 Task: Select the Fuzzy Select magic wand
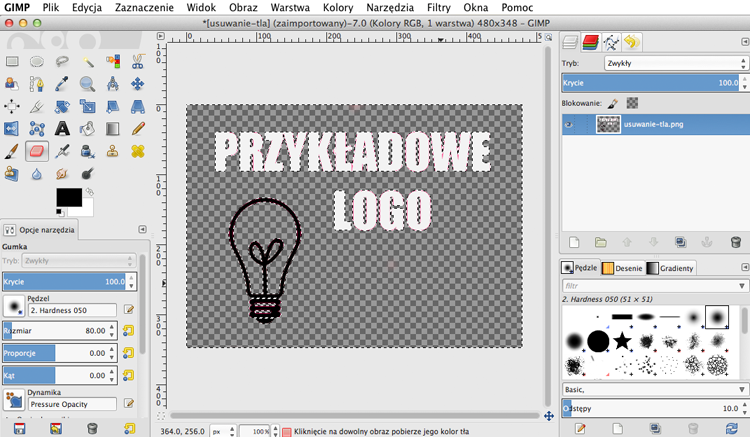[x=88, y=61]
